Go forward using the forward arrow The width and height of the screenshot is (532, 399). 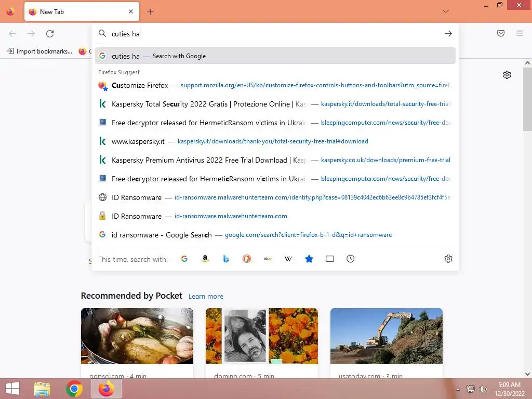pos(31,34)
